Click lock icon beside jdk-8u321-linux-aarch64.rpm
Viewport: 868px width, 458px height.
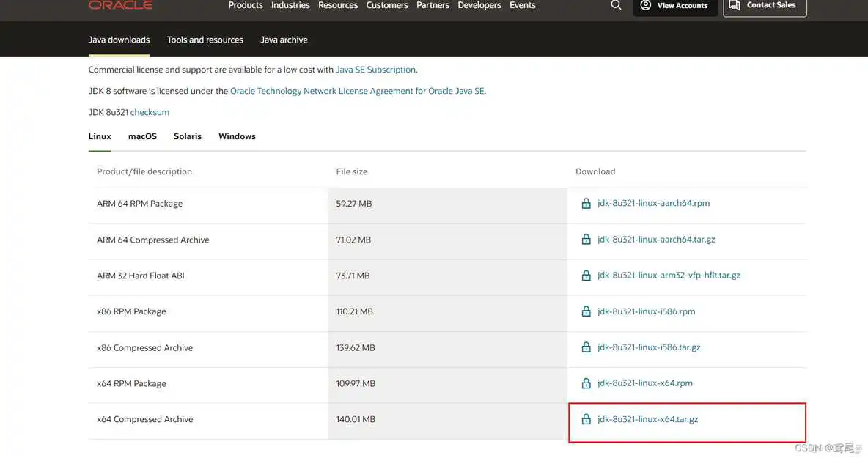(586, 204)
